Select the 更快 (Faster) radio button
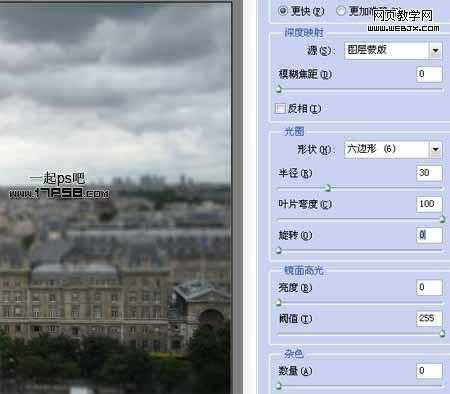450x394 pixels. (x=283, y=11)
